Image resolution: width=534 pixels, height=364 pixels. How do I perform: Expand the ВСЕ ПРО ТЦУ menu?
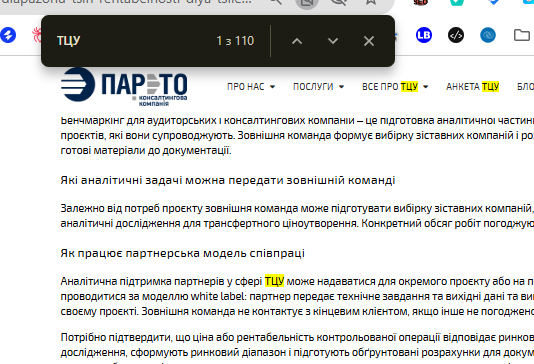[x=395, y=87]
